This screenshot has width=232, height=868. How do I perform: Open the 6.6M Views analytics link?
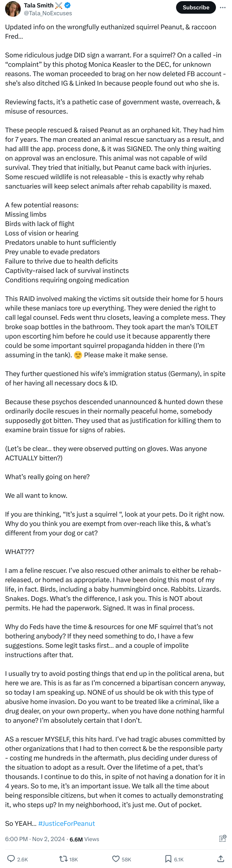(x=85, y=839)
